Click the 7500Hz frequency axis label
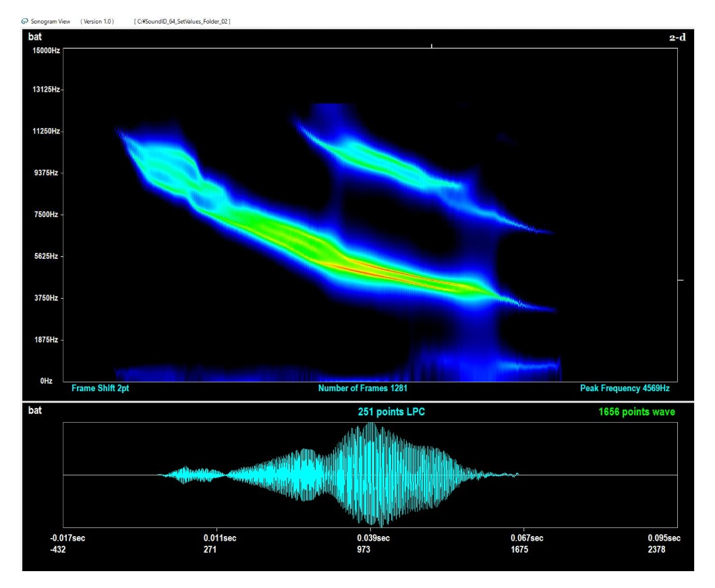The width and height of the screenshot is (715, 588). (x=45, y=214)
